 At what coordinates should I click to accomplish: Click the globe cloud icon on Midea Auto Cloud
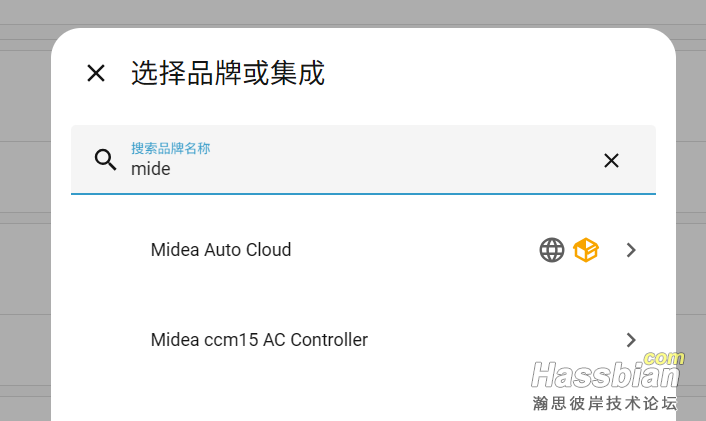click(552, 250)
